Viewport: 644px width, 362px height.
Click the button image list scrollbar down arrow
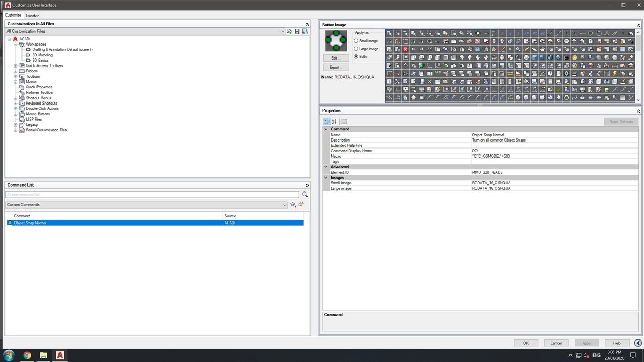click(x=638, y=100)
